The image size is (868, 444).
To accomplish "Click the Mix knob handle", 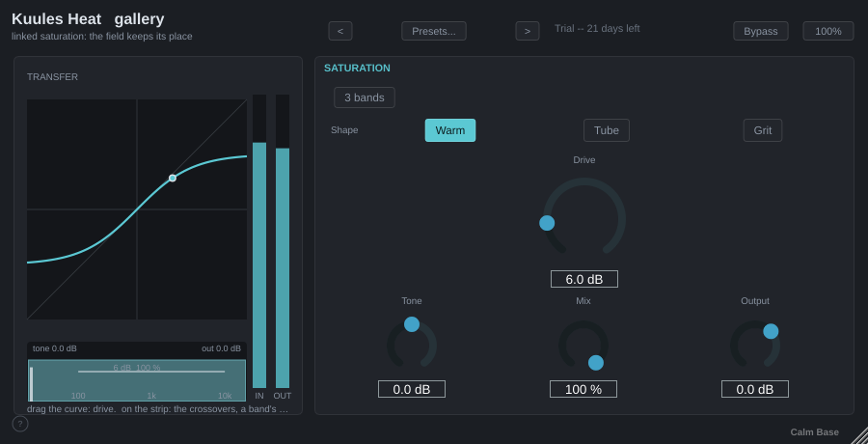I will click(x=596, y=363).
